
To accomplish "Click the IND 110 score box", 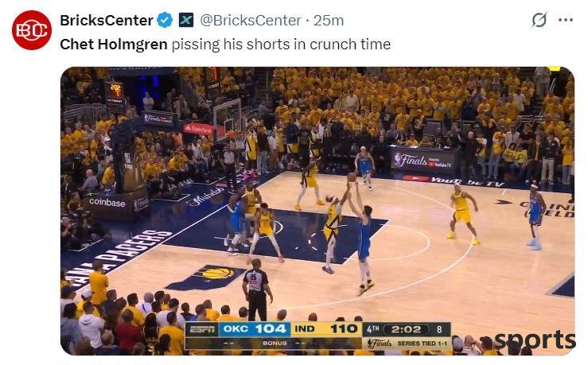I will (x=326, y=329).
